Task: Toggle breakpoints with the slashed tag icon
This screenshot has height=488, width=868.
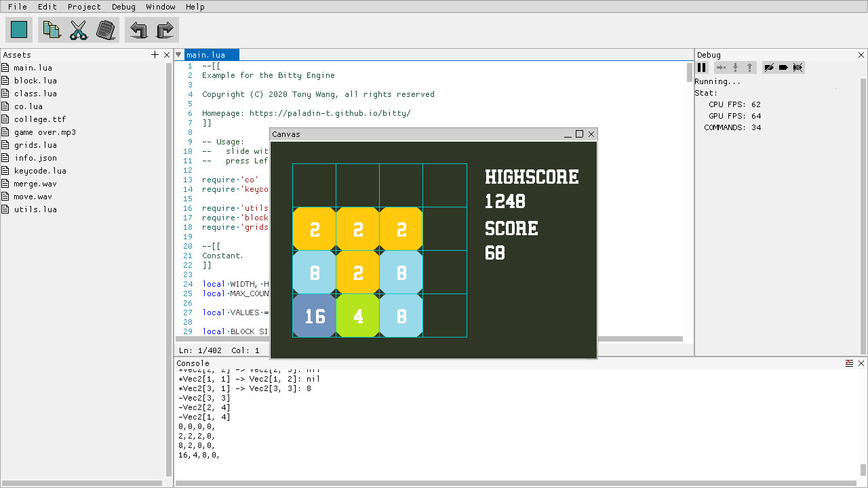Action: point(769,67)
